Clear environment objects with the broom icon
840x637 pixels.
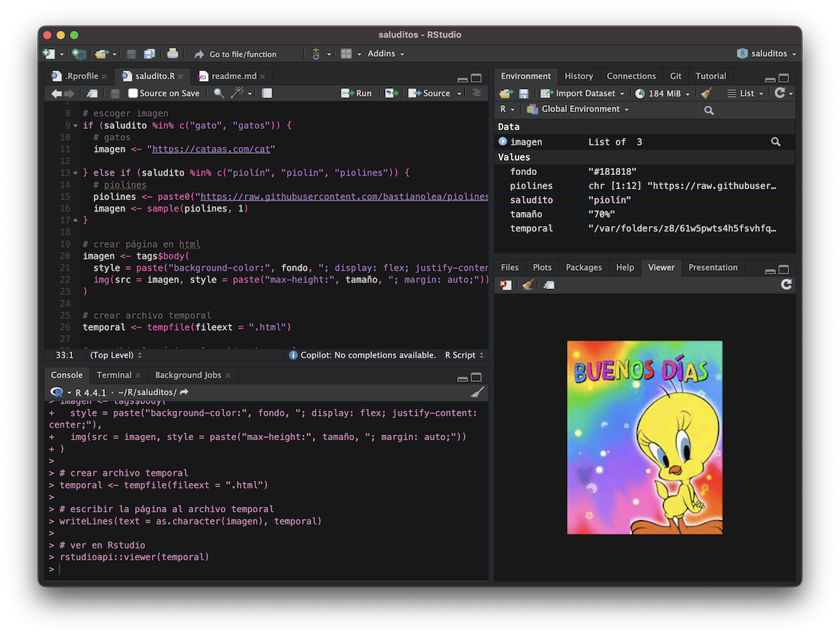(707, 93)
